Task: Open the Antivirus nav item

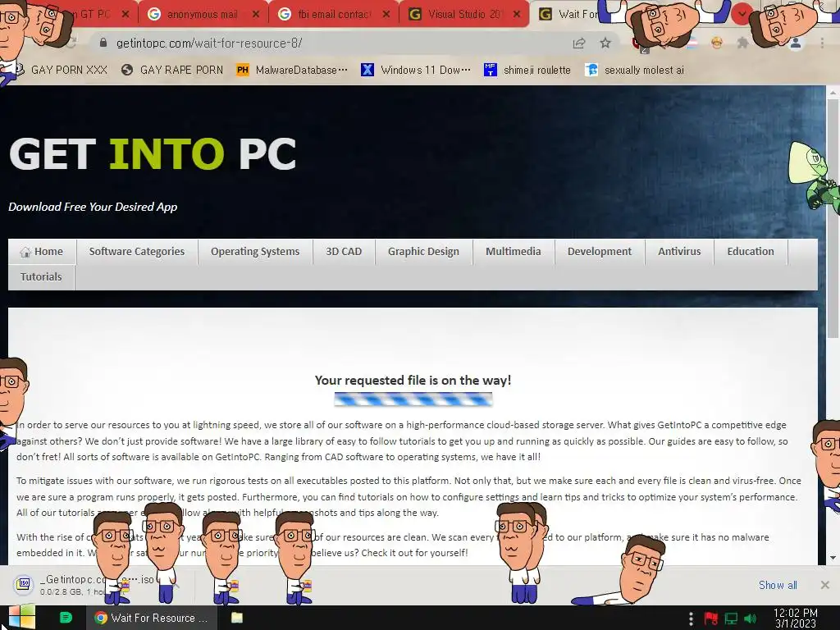Action: pos(679,252)
